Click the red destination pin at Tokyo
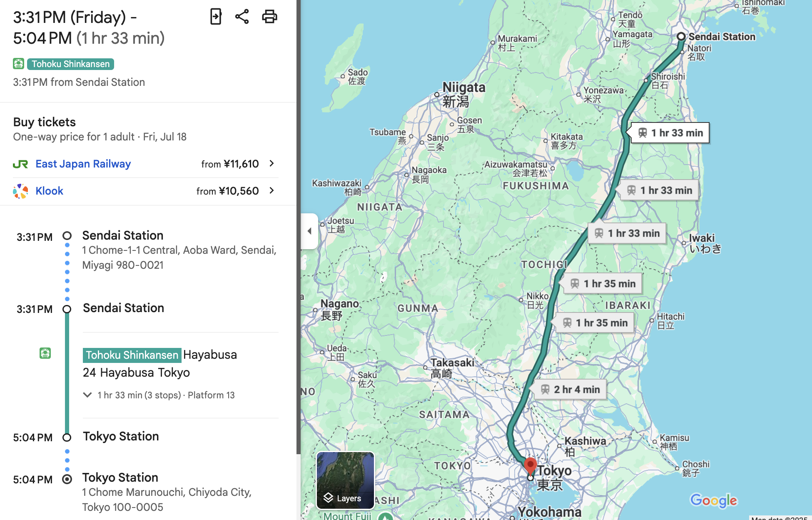Viewport: 812px width, 520px height. coord(530,466)
